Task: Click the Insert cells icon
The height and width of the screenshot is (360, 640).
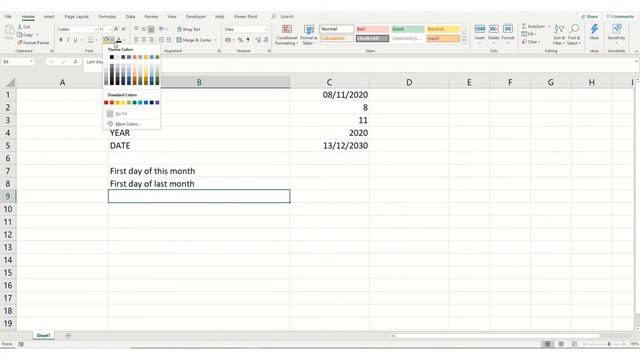Action: point(480,29)
